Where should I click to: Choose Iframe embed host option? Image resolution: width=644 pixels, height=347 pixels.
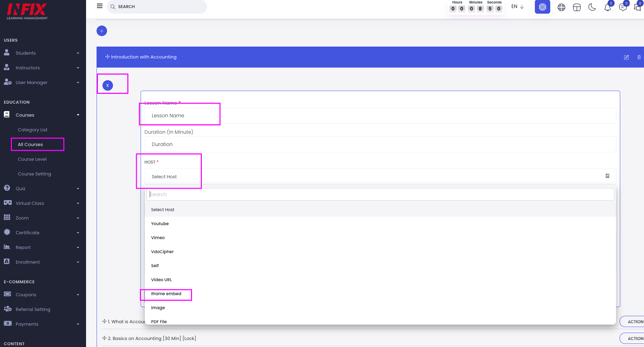(380, 294)
